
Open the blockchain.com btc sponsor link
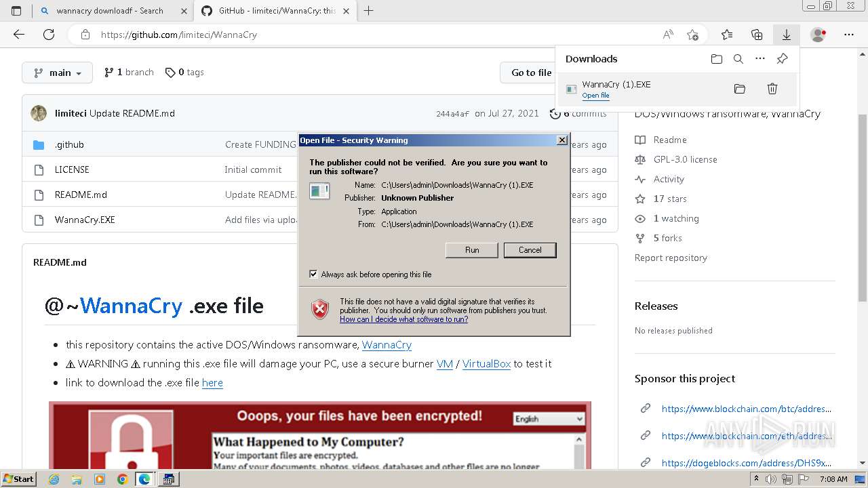point(746,409)
